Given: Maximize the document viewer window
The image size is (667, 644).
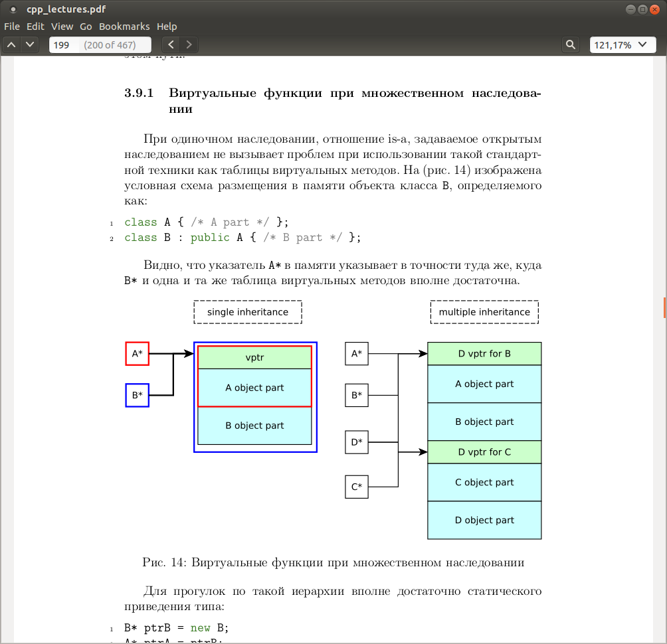Looking at the screenshot, I should click(643, 9).
